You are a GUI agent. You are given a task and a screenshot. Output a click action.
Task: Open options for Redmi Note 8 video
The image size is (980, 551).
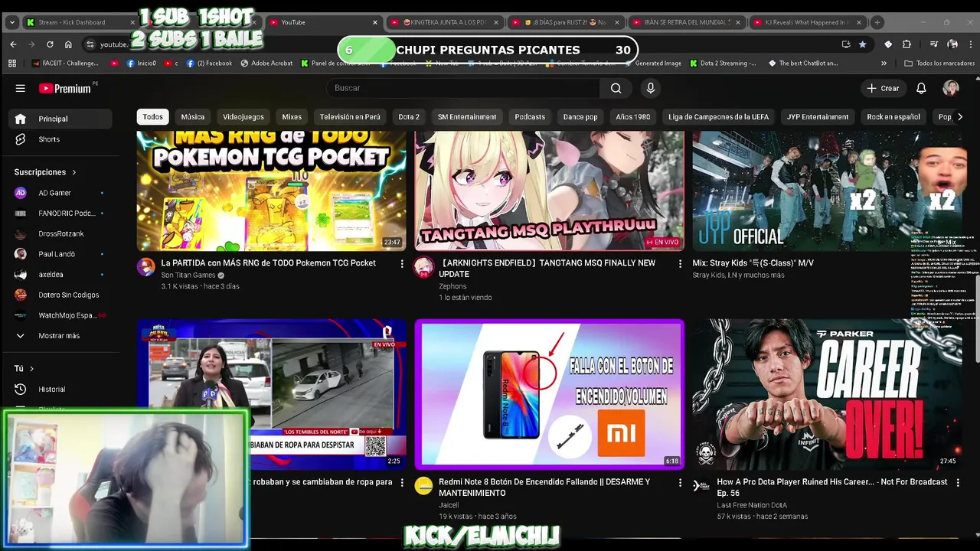[x=680, y=483]
